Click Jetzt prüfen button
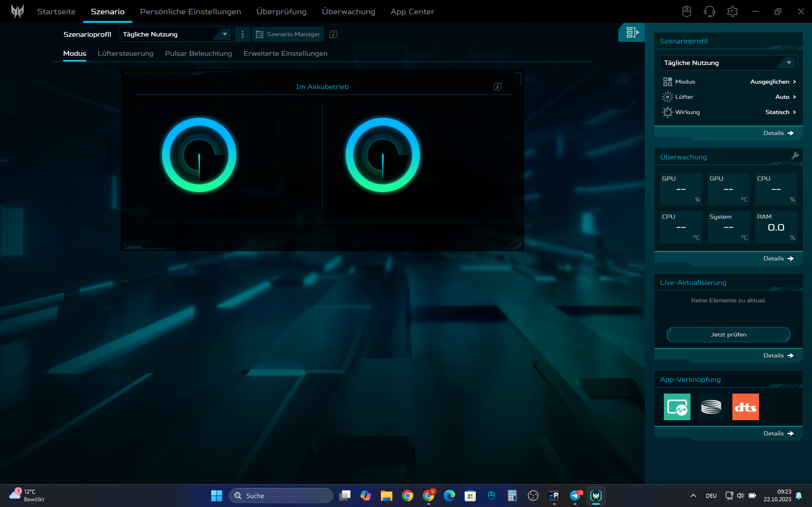Screen dimensions: 812x507 (728, 334)
